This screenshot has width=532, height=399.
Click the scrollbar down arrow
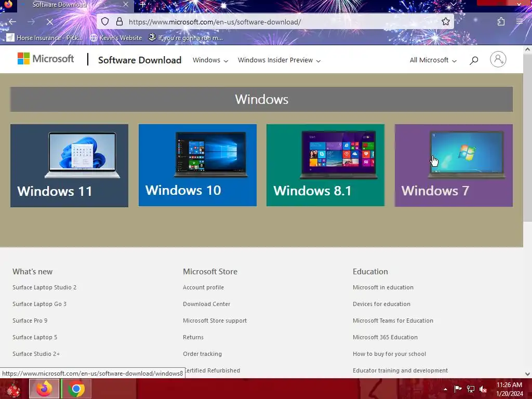(x=527, y=374)
